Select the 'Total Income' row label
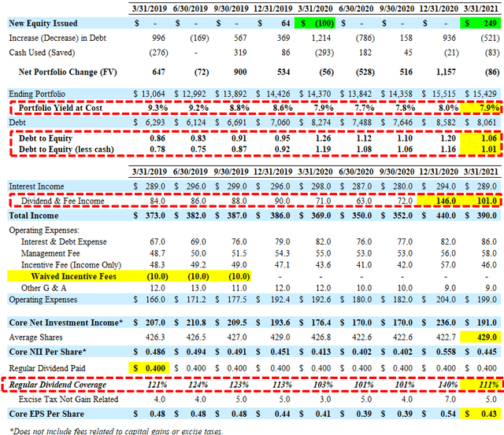Image resolution: width=504 pixels, height=435 pixels. pos(33,216)
